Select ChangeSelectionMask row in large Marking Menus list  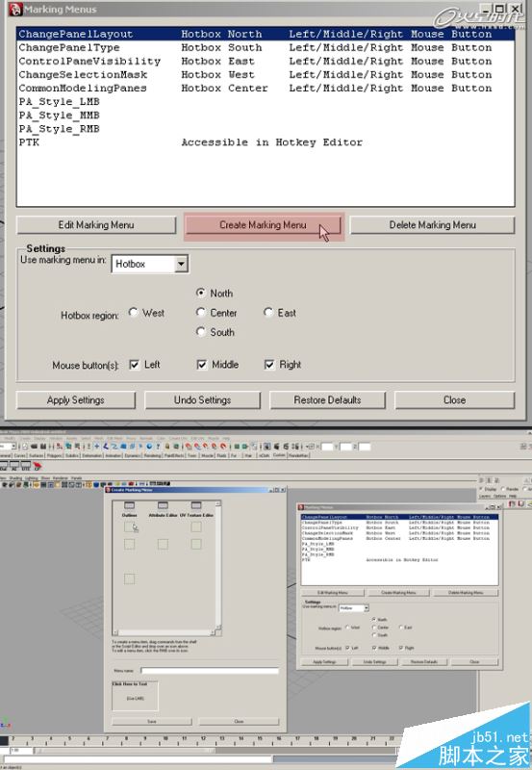pyautogui.click(x=266, y=75)
